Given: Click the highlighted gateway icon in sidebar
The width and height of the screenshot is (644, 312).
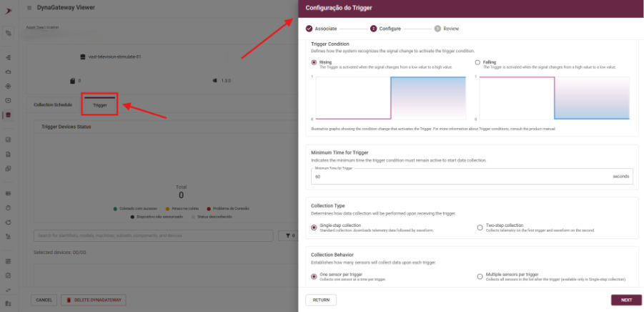Looking at the screenshot, I should tap(8, 114).
